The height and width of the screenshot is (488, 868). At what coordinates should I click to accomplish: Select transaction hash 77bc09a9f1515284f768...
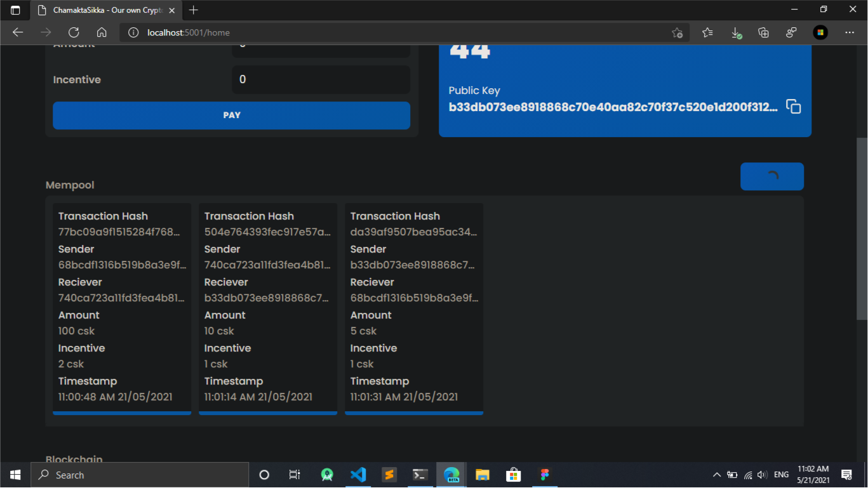pyautogui.click(x=119, y=232)
